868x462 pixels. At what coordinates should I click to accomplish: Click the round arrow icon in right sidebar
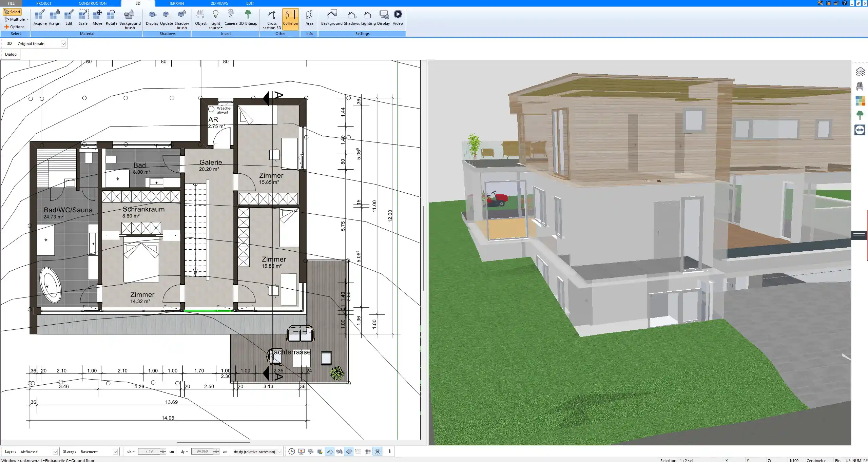[x=860, y=130]
